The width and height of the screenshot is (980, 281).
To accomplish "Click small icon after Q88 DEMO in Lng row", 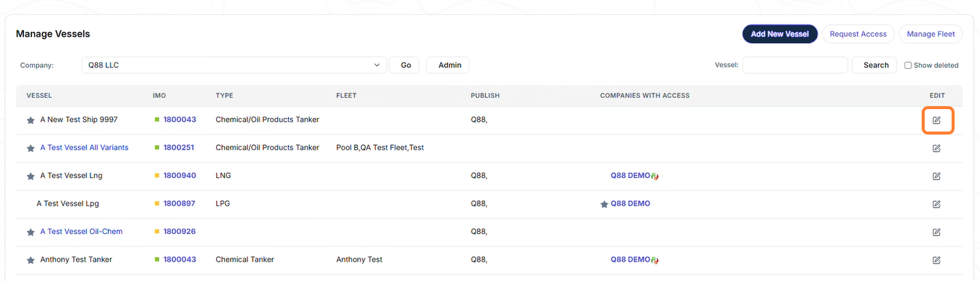I will [x=655, y=176].
